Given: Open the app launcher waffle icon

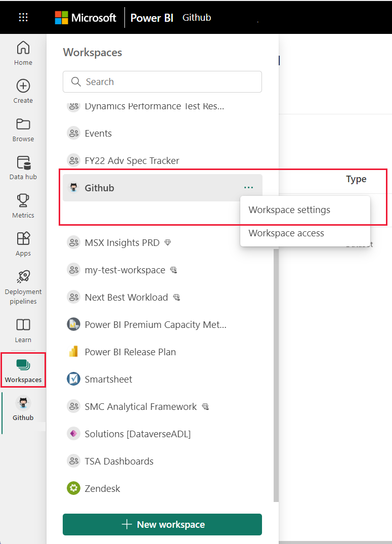Looking at the screenshot, I should [x=23, y=17].
